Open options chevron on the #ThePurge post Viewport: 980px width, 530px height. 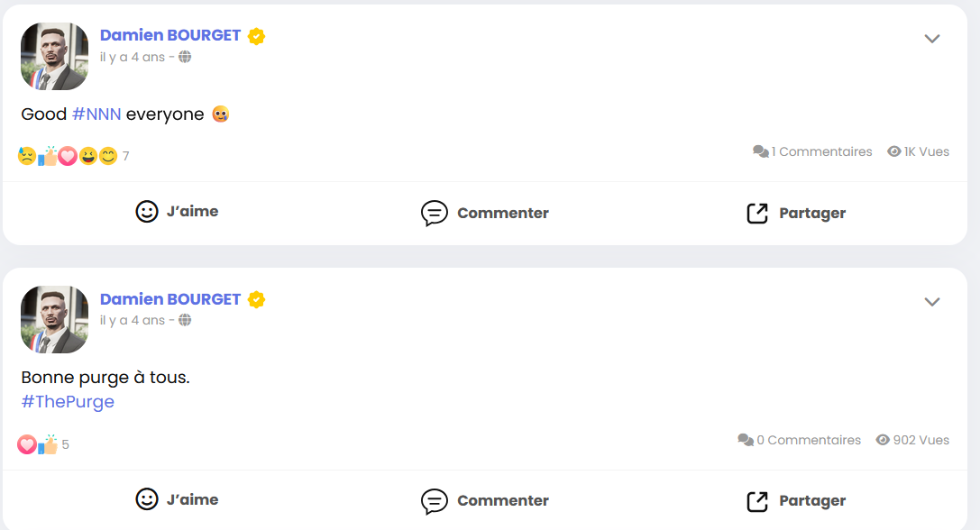coord(932,301)
